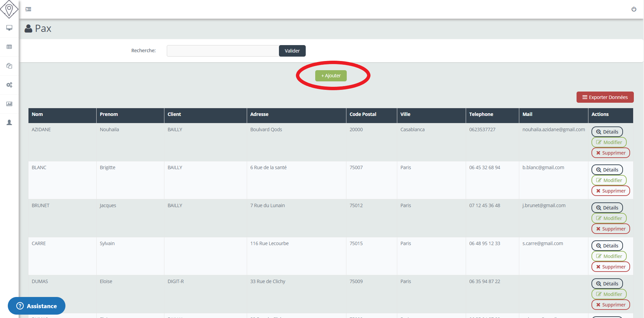Click the green Ajouter button
This screenshot has width=644, height=318.
pos(331,76)
